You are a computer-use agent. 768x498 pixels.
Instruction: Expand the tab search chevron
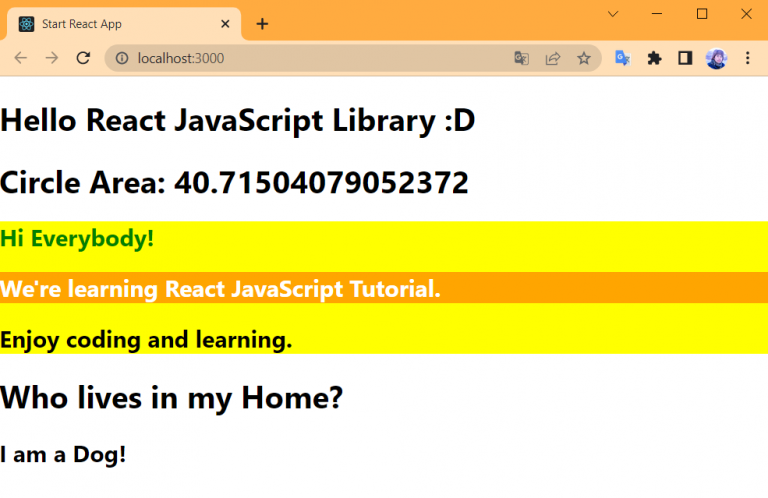pyautogui.click(x=613, y=14)
